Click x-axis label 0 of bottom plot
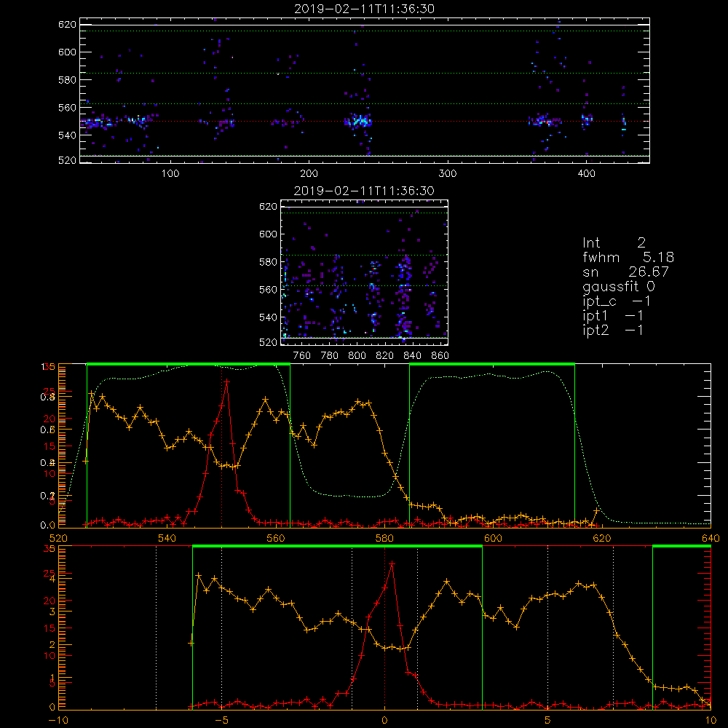The width and height of the screenshot is (728, 728). click(384, 721)
